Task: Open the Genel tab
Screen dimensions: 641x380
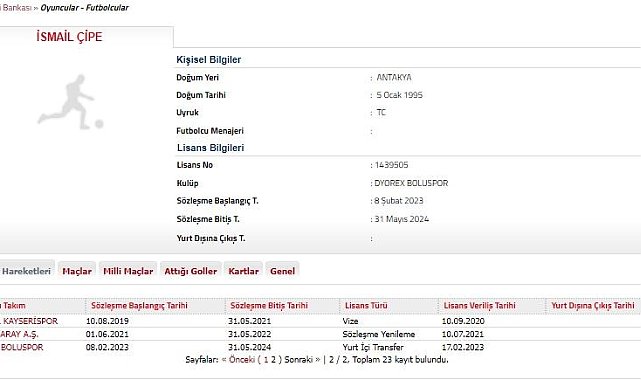Action: pos(282,271)
